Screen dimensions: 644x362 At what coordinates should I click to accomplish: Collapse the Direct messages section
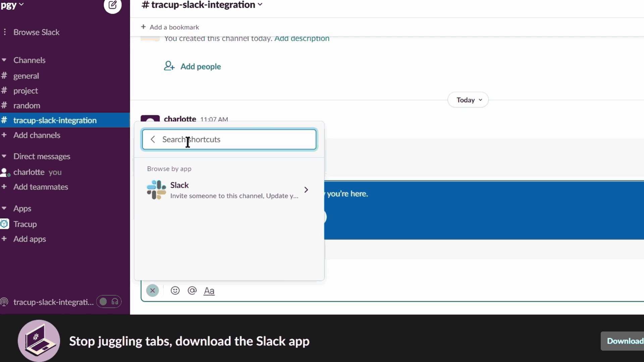click(x=4, y=156)
